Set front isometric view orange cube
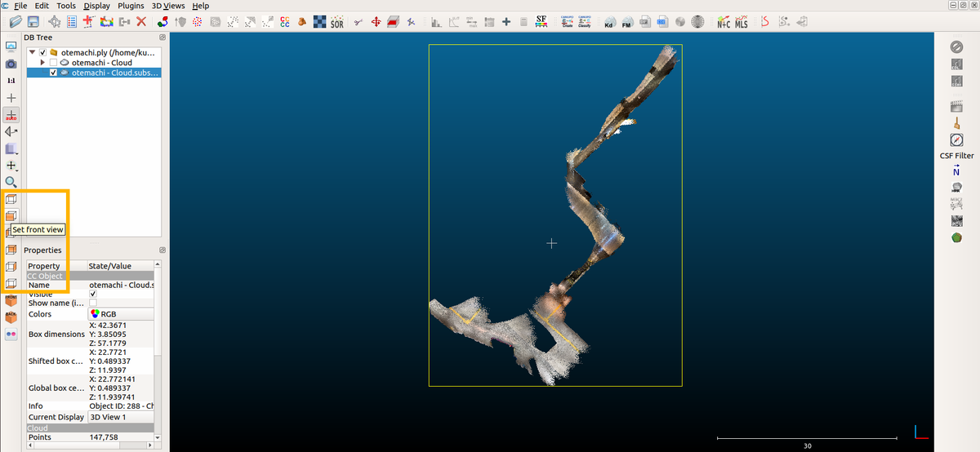980x452 pixels. [11, 299]
